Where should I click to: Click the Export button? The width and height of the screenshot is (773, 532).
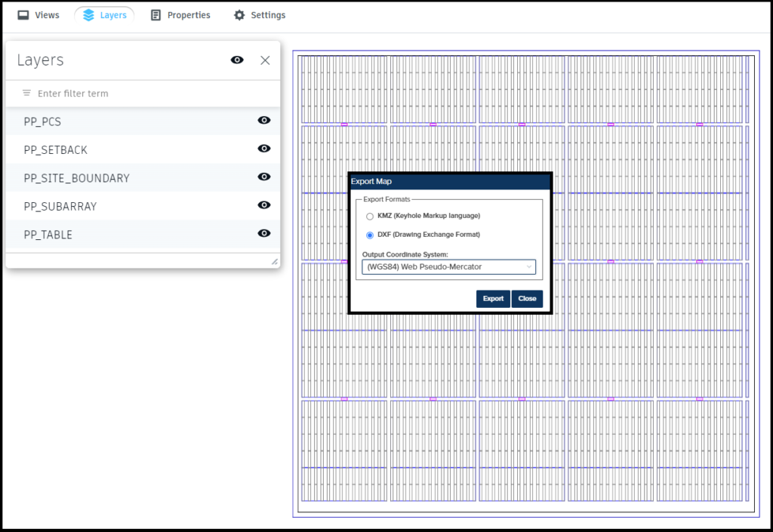(493, 299)
